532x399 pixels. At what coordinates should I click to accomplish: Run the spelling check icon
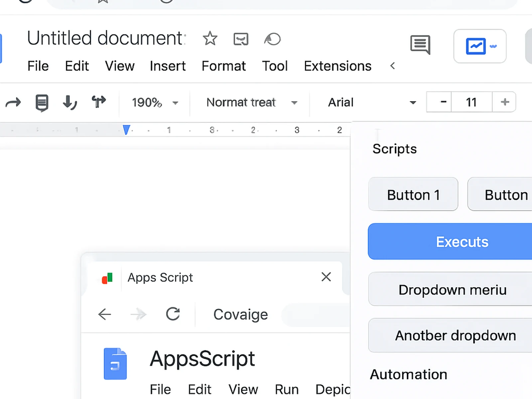69,102
